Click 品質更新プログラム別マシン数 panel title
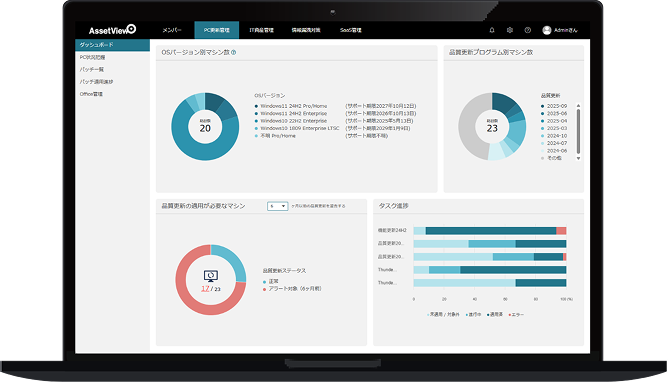This screenshot has height=382, width=669. tap(491, 52)
